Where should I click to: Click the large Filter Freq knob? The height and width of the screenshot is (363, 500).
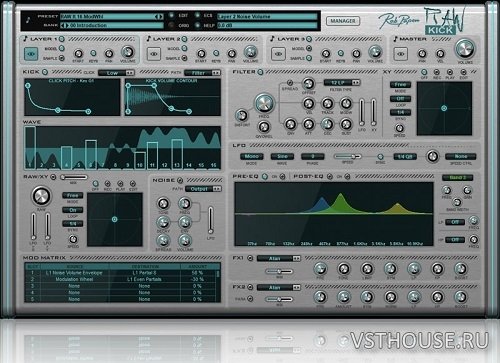click(x=264, y=103)
